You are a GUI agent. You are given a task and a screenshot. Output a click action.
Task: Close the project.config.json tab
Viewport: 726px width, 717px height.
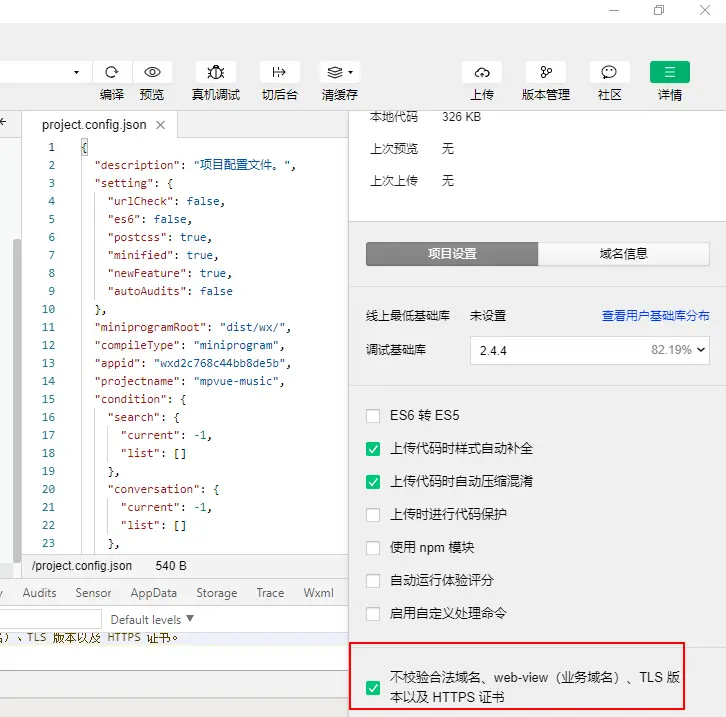coord(160,125)
